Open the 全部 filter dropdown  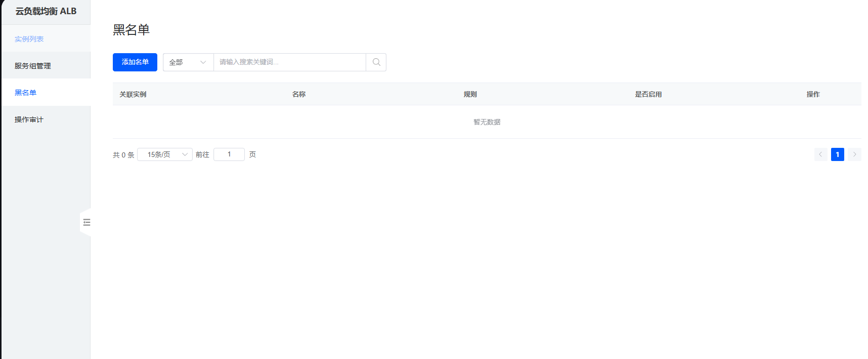point(188,62)
